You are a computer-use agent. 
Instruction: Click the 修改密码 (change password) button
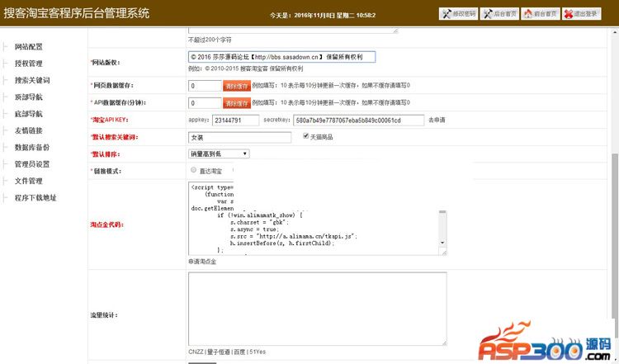pos(458,14)
